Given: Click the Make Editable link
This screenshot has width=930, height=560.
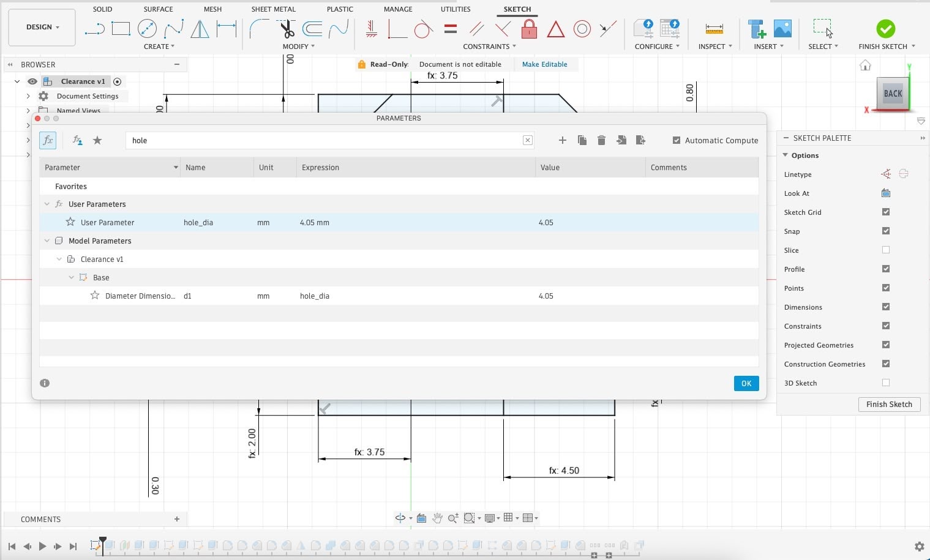Looking at the screenshot, I should [x=544, y=64].
